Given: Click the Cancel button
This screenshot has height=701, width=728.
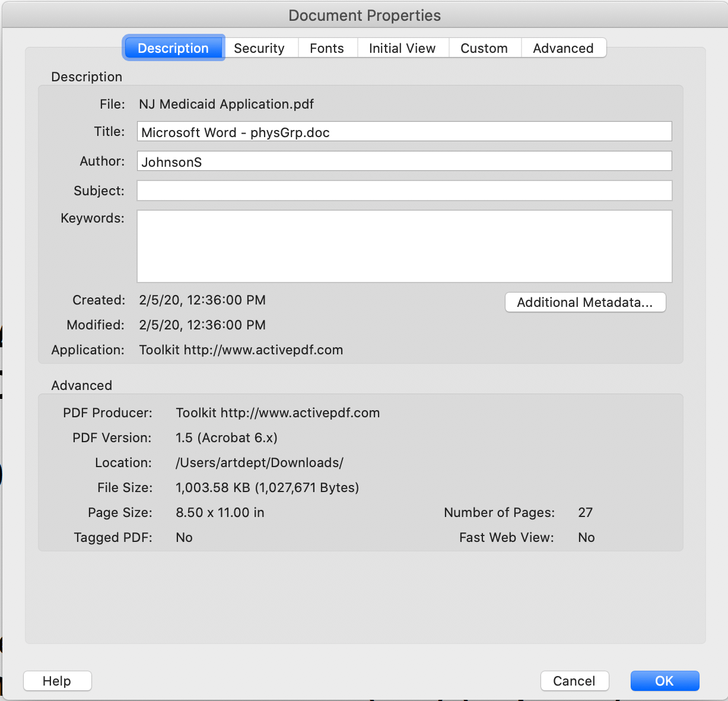Looking at the screenshot, I should pos(574,681).
